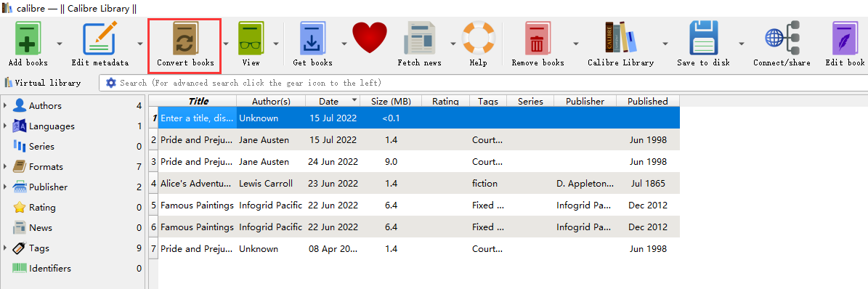Open the Convert books dropdown arrow

click(x=226, y=43)
